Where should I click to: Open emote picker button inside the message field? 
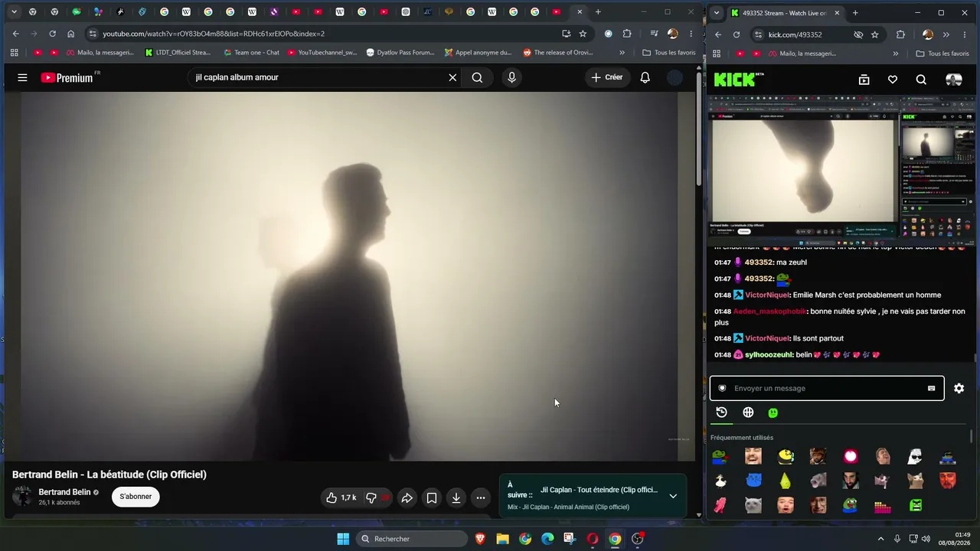click(x=931, y=388)
